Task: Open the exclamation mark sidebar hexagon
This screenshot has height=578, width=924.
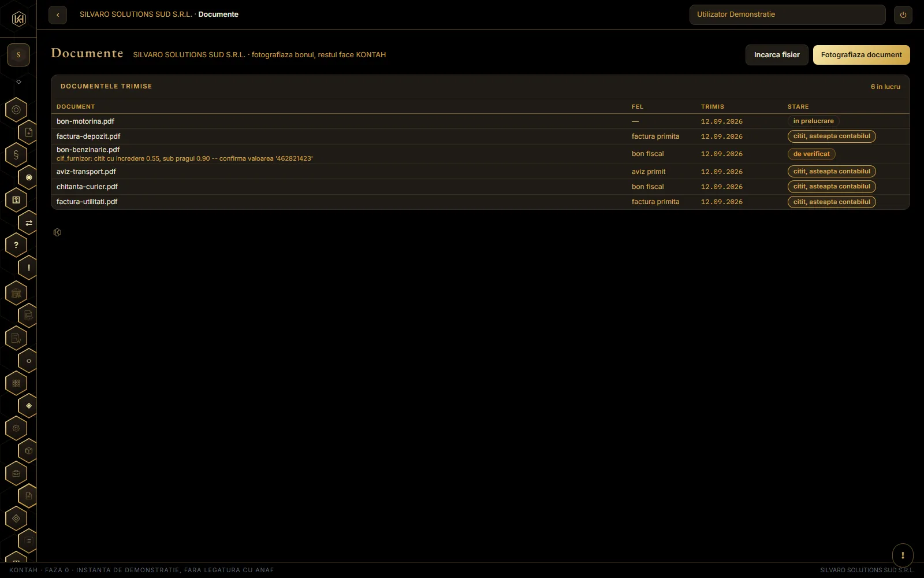Action: (x=29, y=268)
